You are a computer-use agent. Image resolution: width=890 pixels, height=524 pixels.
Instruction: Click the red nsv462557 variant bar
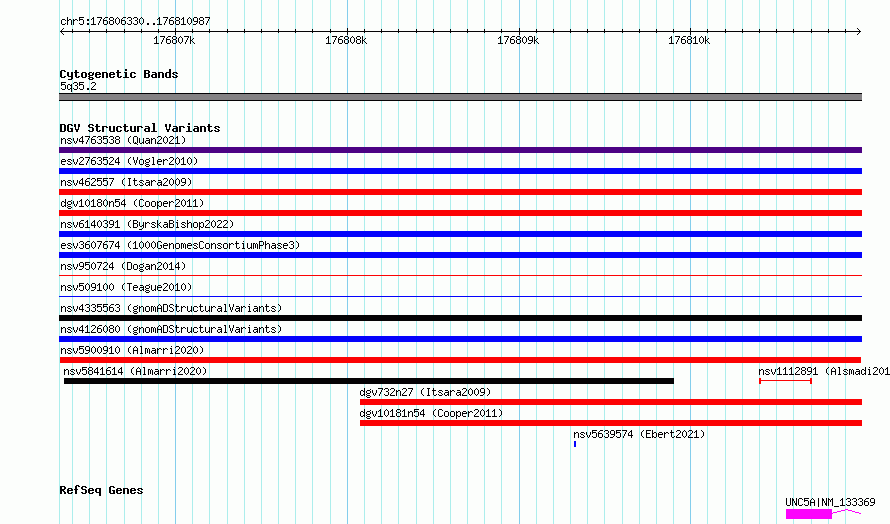[460, 192]
